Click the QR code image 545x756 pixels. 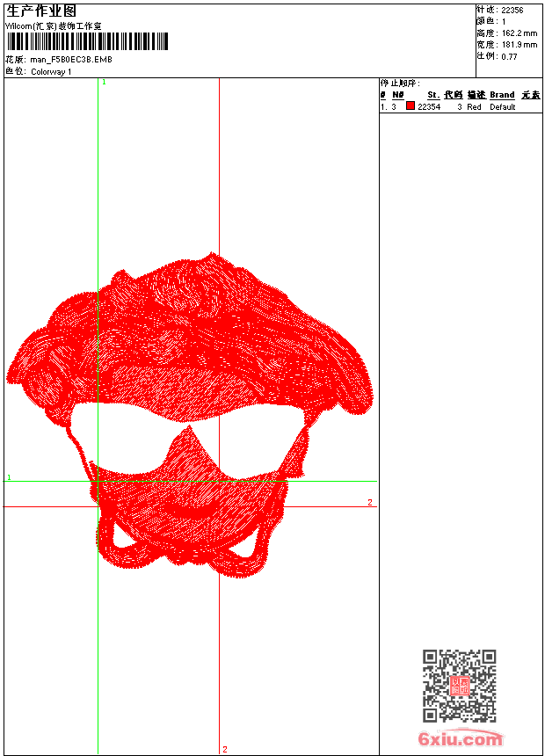click(x=459, y=686)
